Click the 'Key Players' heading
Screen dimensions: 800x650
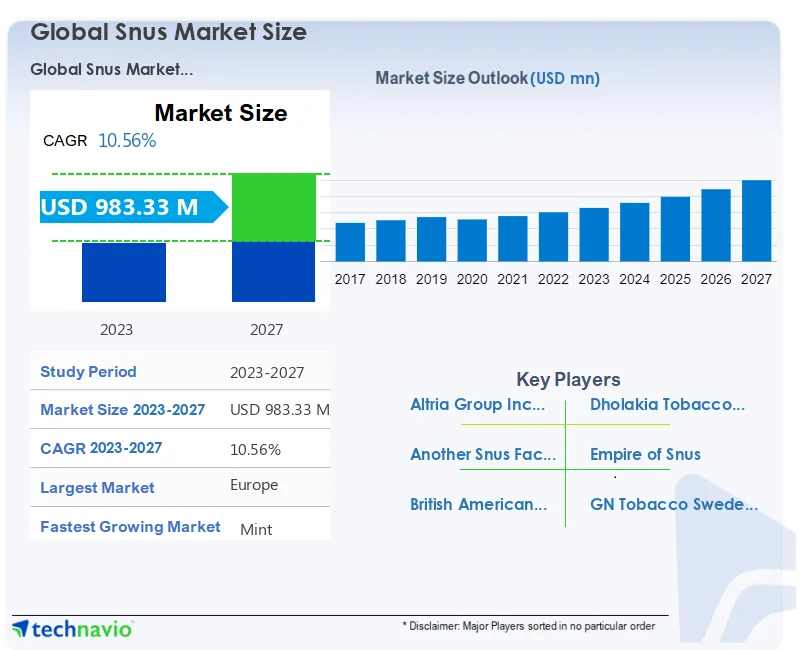point(568,380)
